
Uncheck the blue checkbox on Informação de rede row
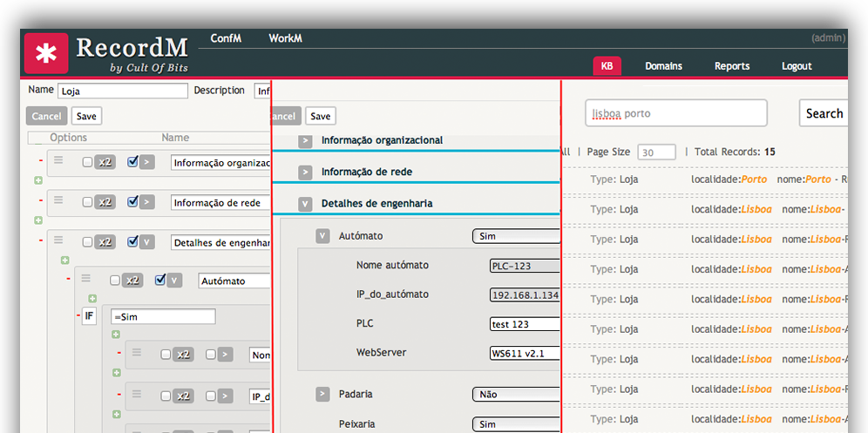tap(132, 202)
